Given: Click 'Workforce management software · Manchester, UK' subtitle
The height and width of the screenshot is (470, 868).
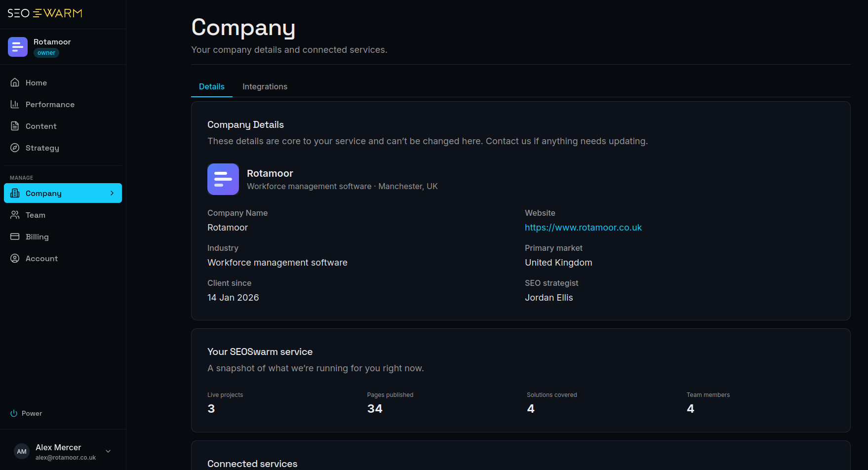Looking at the screenshot, I should pos(342,186).
